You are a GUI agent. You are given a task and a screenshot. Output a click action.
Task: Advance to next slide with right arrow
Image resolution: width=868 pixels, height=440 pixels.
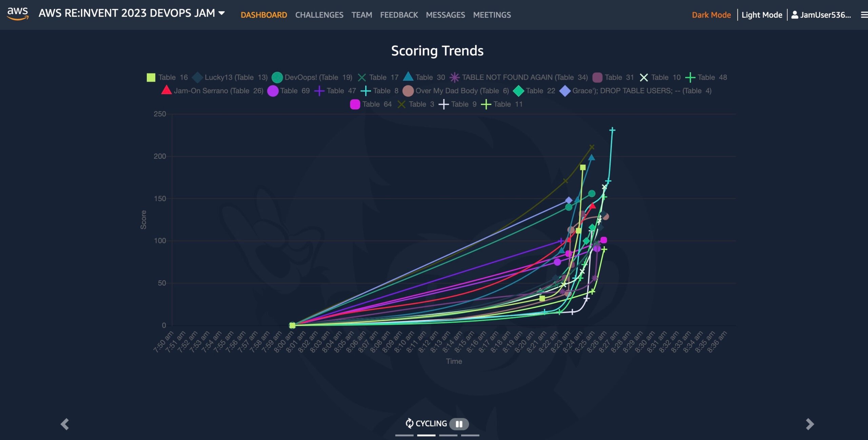point(810,424)
